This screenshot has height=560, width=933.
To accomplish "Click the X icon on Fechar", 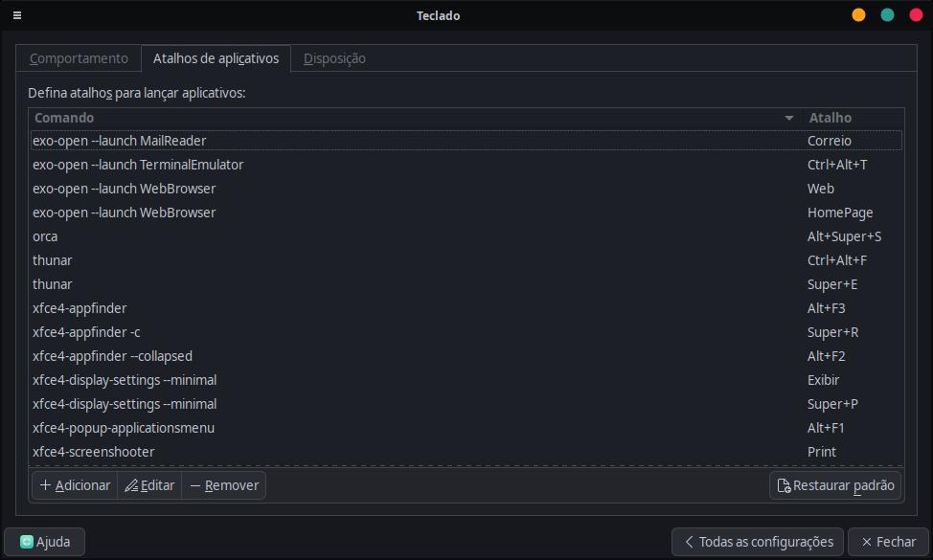I will 865,542.
